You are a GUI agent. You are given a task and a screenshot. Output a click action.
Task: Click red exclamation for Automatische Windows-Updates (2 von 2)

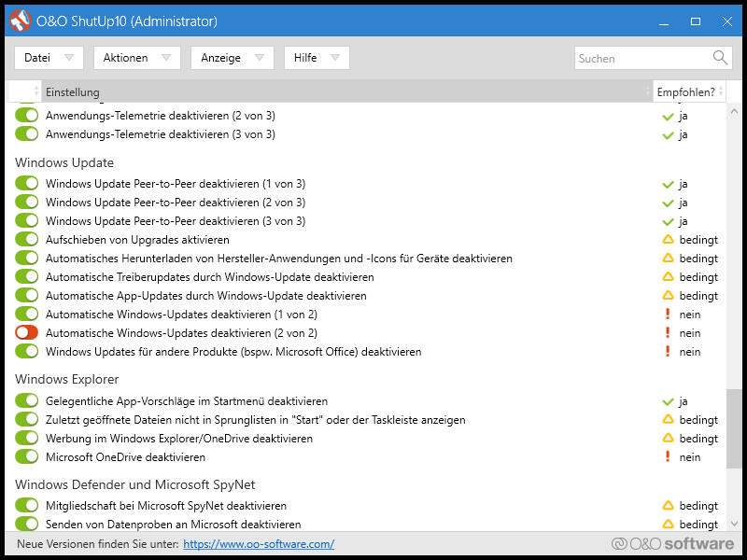[668, 332]
